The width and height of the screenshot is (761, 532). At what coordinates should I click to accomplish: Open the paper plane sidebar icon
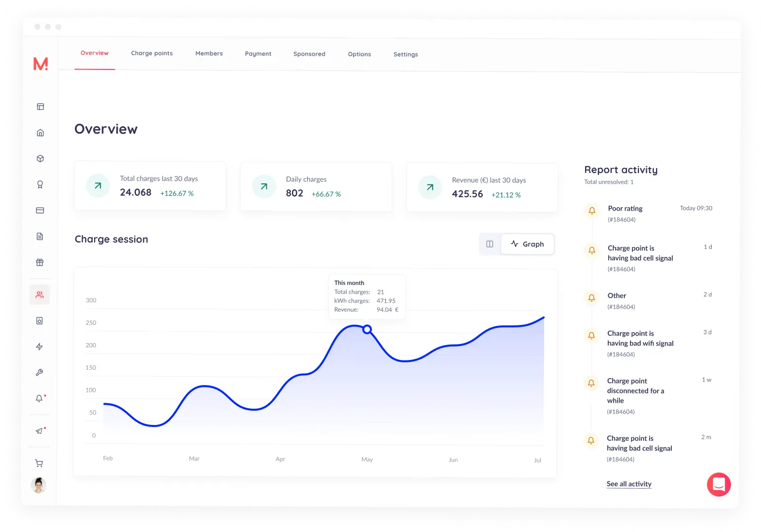click(x=39, y=431)
